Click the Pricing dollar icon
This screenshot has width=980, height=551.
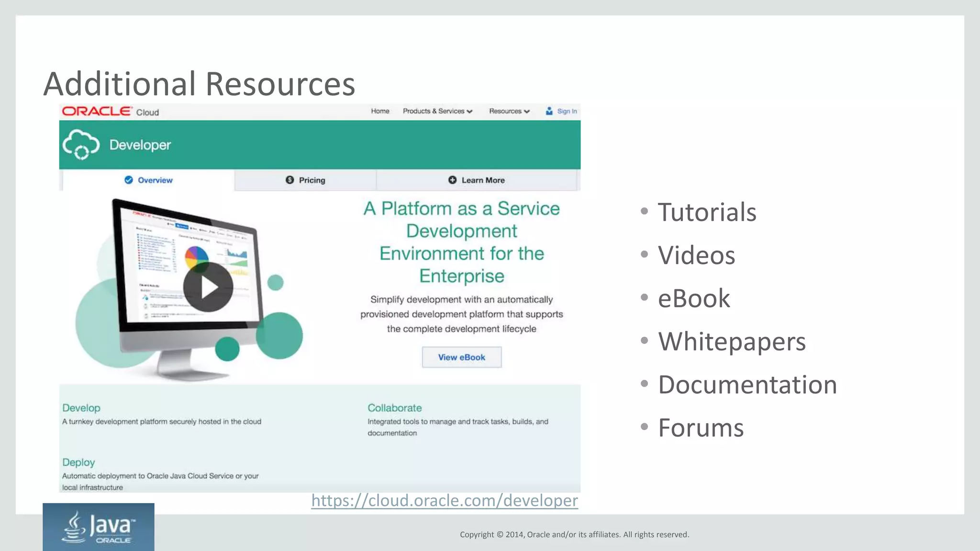[x=290, y=180]
